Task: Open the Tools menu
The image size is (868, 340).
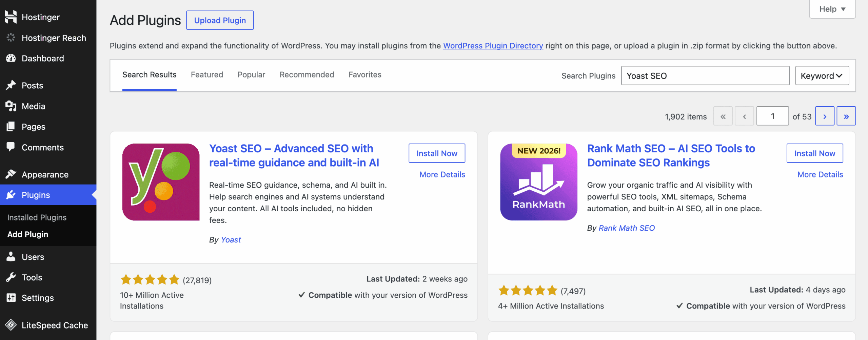Action: (x=48, y=277)
